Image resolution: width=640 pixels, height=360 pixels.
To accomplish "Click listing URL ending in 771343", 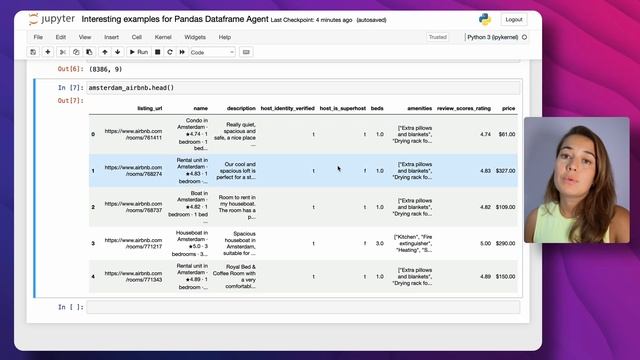I will point(133,276).
